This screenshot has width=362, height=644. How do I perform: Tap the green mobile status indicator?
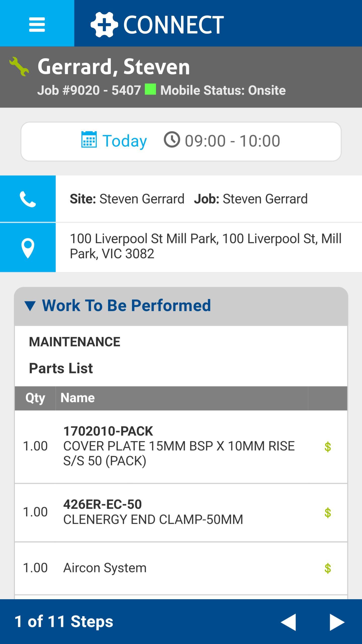point(150,89)
